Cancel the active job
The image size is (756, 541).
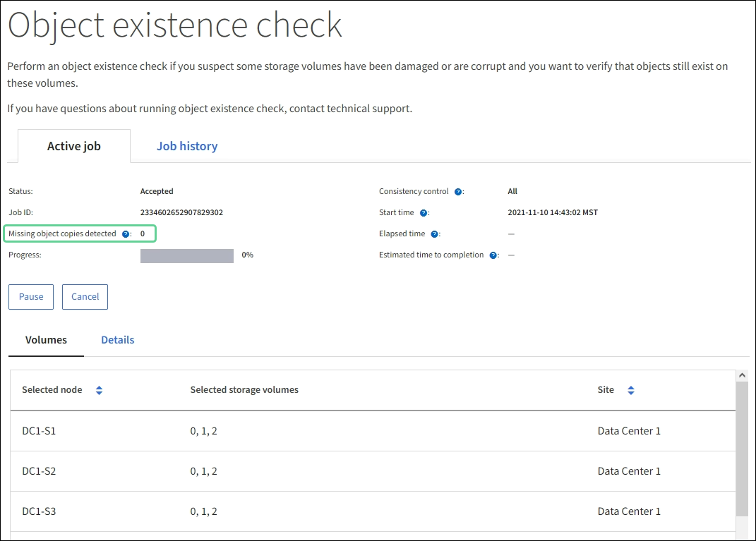[85, 296]
